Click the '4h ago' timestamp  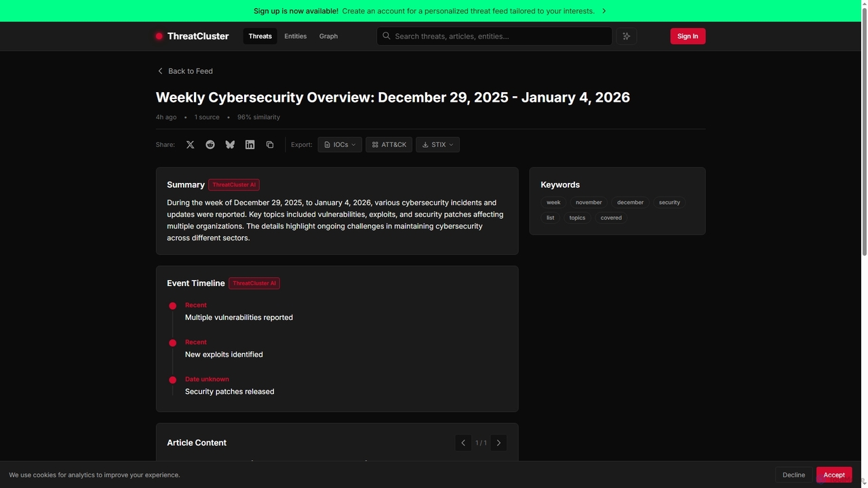[166, 117]
